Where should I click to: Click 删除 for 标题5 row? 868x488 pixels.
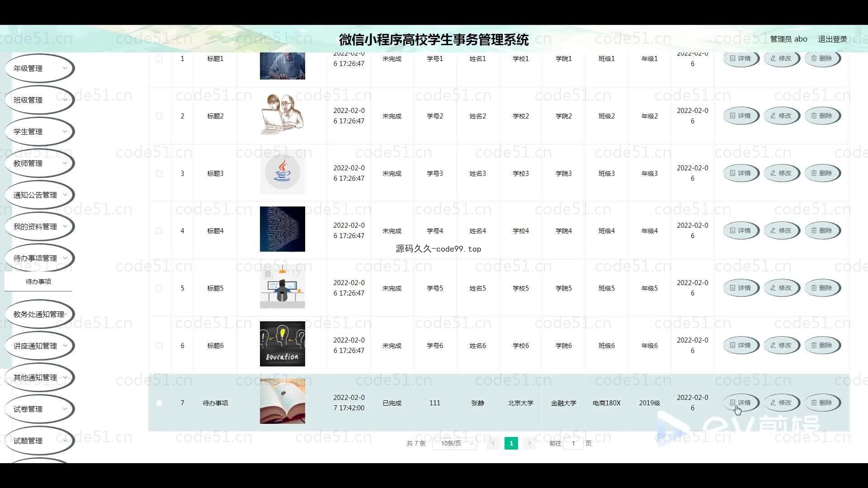pos(822,288)
